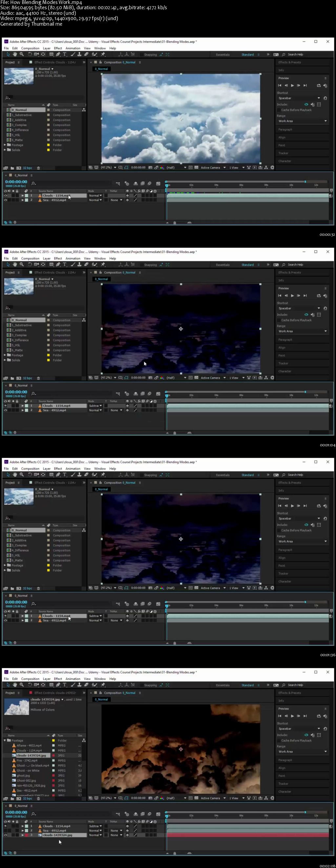The image size is (336, 868).
Task: Hide clouds-1439324.jpg layer in the 00:02:08 timeline
Action: coord(5,835)
